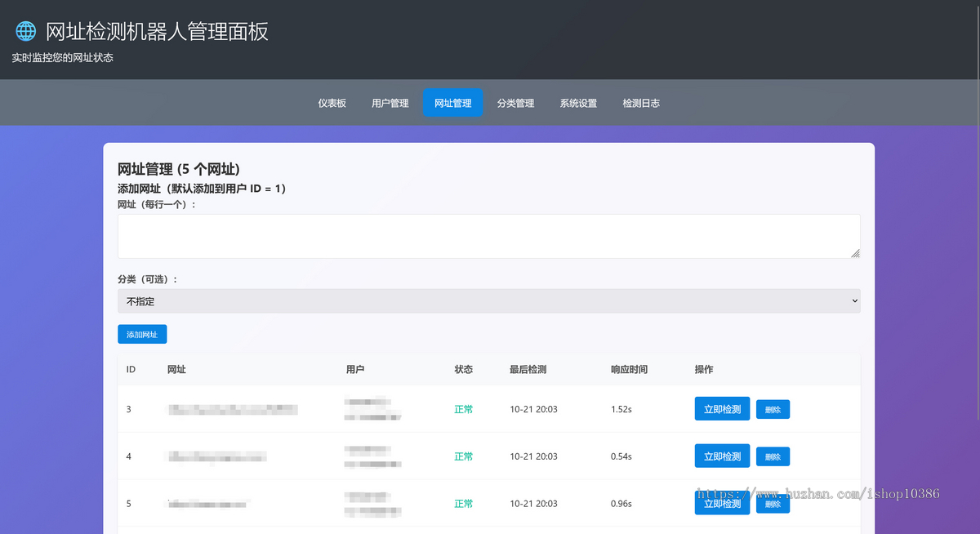Click 立即检测 for row ID 5

[723, 504]
